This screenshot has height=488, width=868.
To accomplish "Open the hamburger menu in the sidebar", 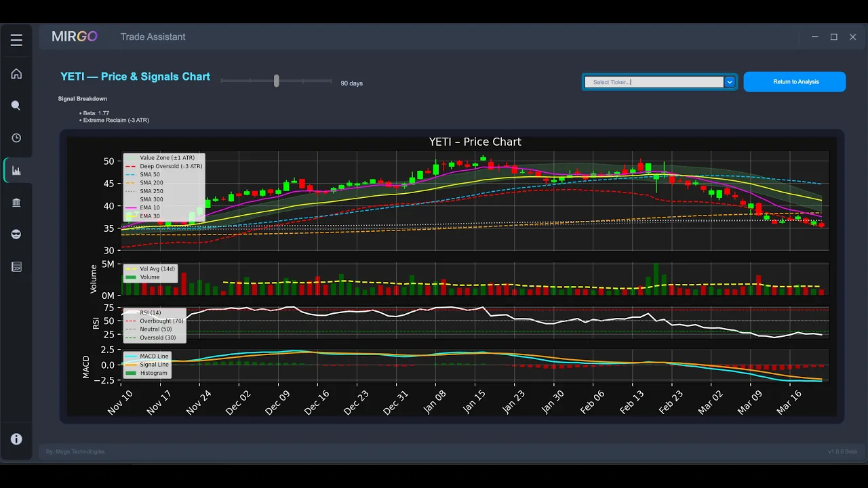I will tap(16, 41).
